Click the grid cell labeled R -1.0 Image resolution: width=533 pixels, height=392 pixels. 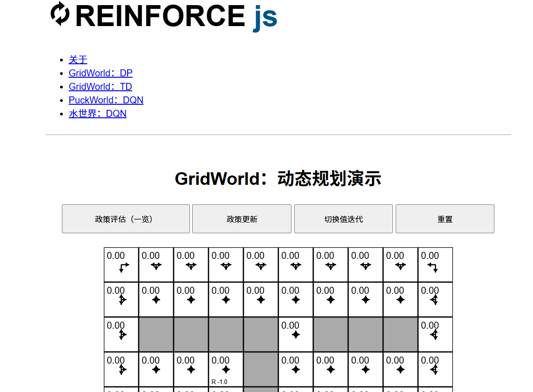(226, 369)
